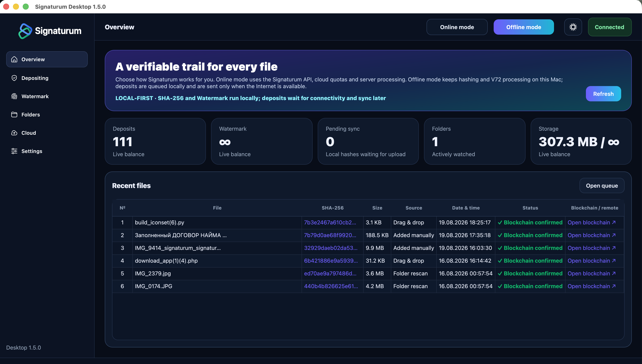Select the file Заполненный ДОГОВОР НАЙМА

[181, 235]
